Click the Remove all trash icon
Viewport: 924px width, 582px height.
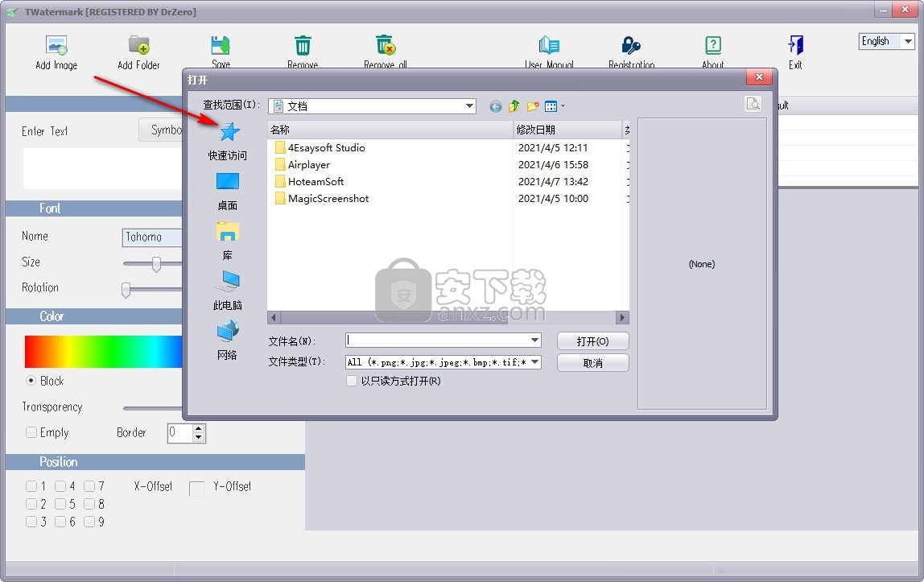point(386,45)
